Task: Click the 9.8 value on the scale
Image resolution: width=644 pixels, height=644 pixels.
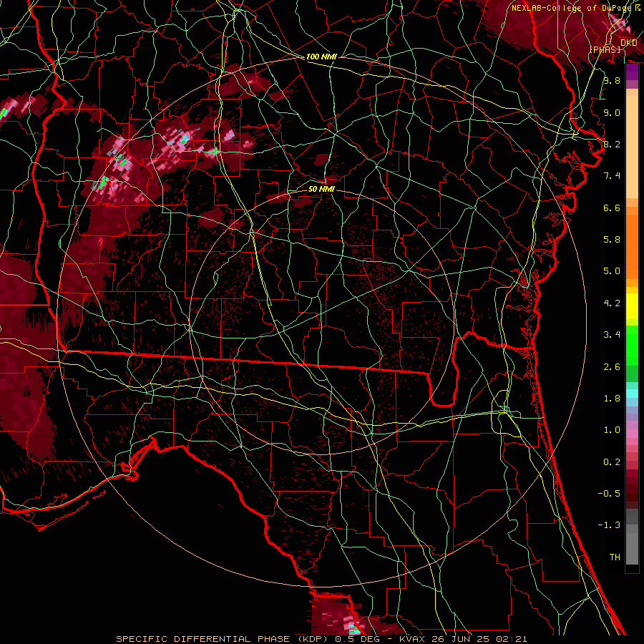Action: click(x=612, y=80)
